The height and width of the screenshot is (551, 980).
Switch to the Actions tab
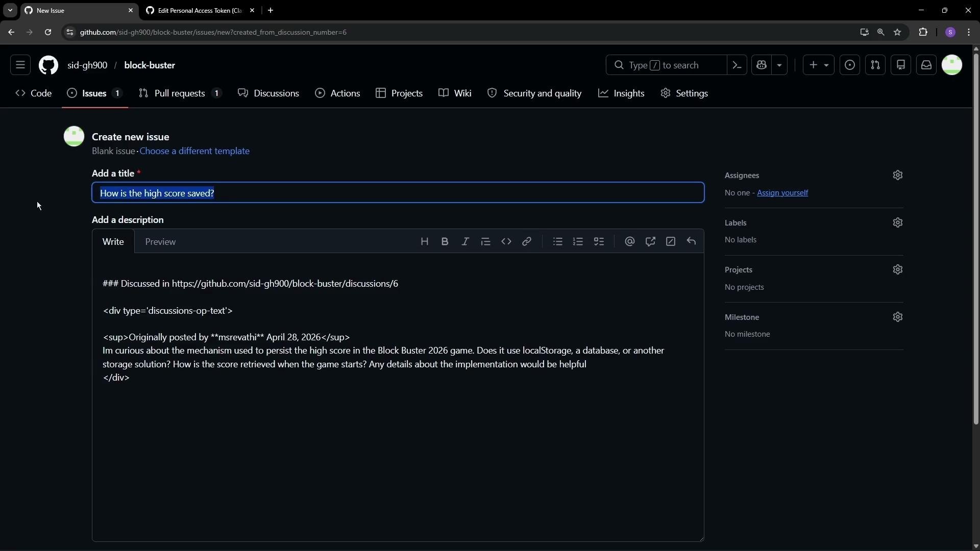pos(338,93)
